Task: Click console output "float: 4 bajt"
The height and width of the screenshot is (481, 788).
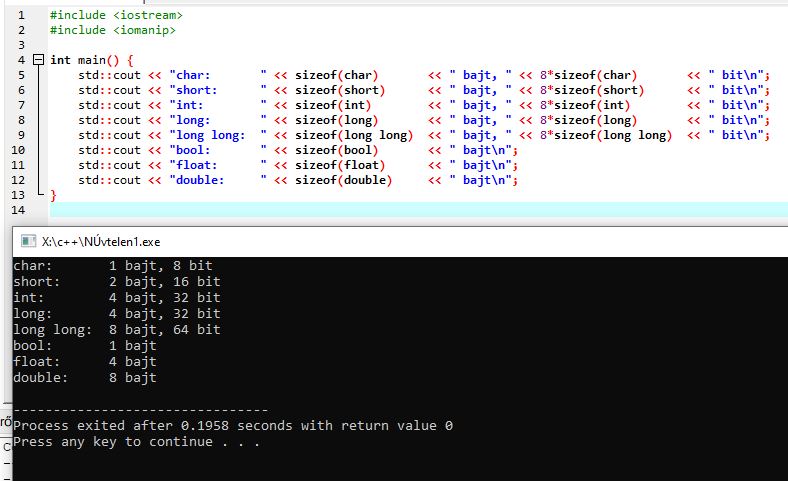Action: 84,362
